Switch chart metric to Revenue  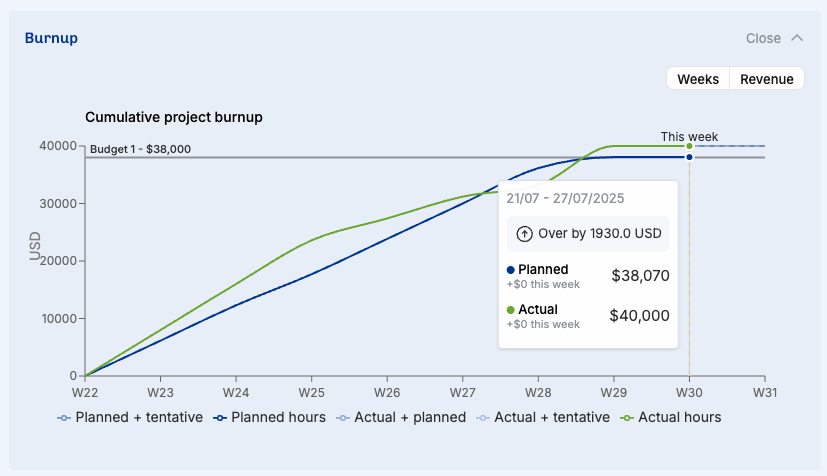pos(767,79)
